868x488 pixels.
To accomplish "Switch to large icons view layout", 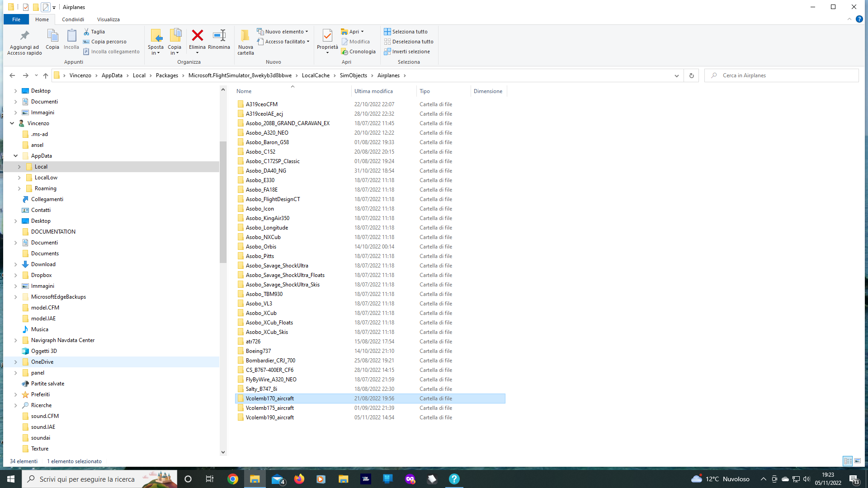I will 858,461.
